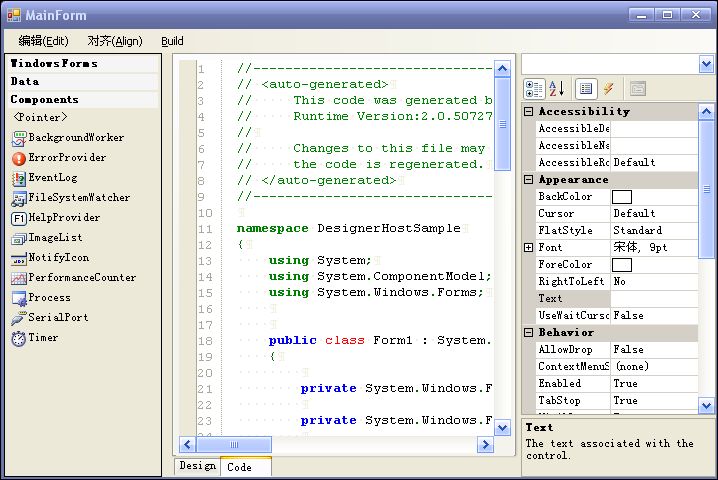The image size is (718, 480).
Task: Switch to the Design tab
Action: (x=197, y=466)
